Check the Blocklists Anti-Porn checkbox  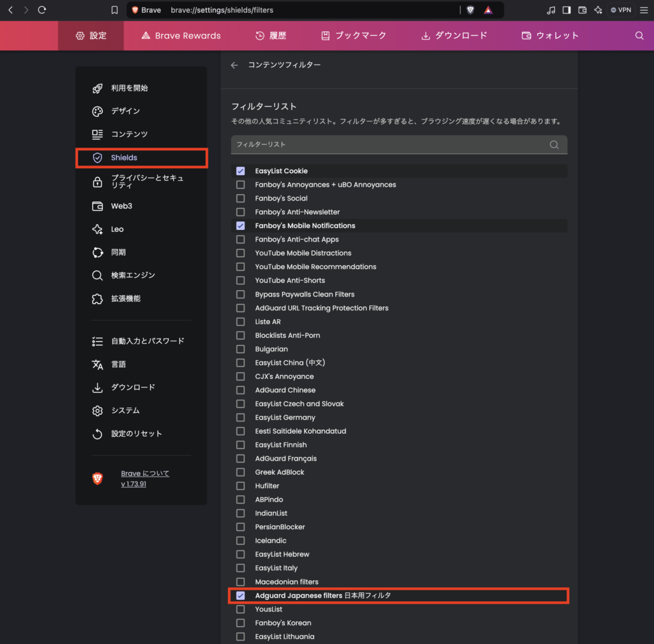(240, 335)
